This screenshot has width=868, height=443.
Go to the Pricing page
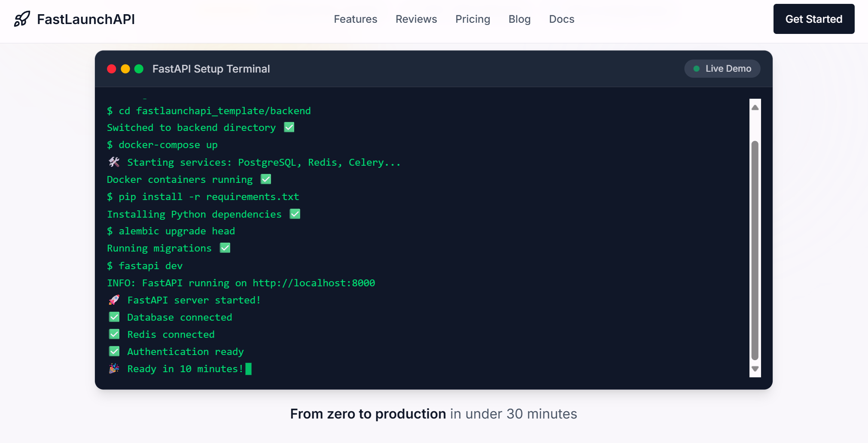coord(472,19)
